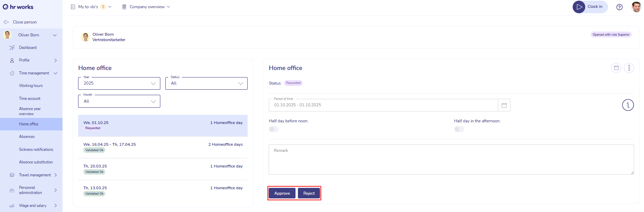Enable Half day before noon toggle
Image resolution: width=644 pixels, height=212 pixels.
click(x=274, y=129)
